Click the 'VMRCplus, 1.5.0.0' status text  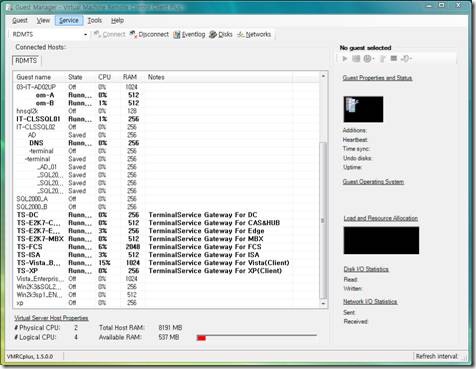30,357
